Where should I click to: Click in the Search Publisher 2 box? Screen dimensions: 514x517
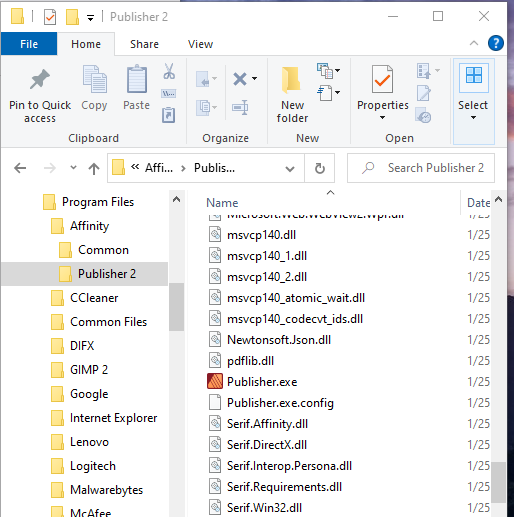(421, 168)
